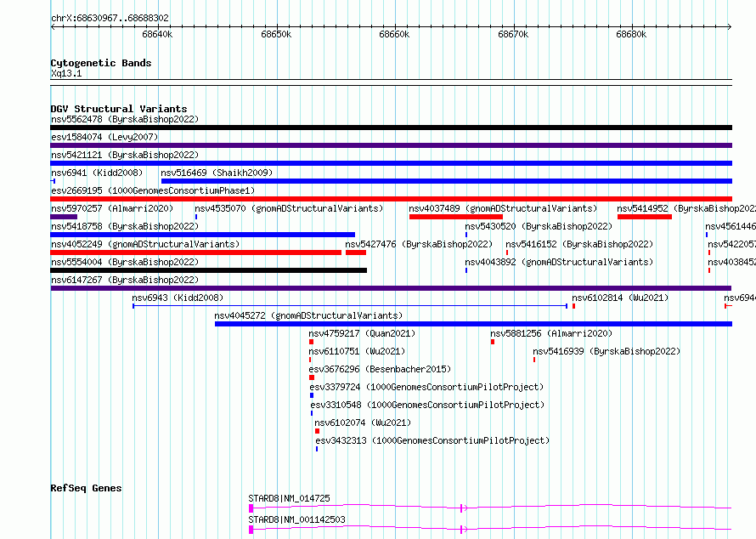
Task: Open nsv5421121 (ByrskaBishop2022) variant label
Action: pos(125,155)
